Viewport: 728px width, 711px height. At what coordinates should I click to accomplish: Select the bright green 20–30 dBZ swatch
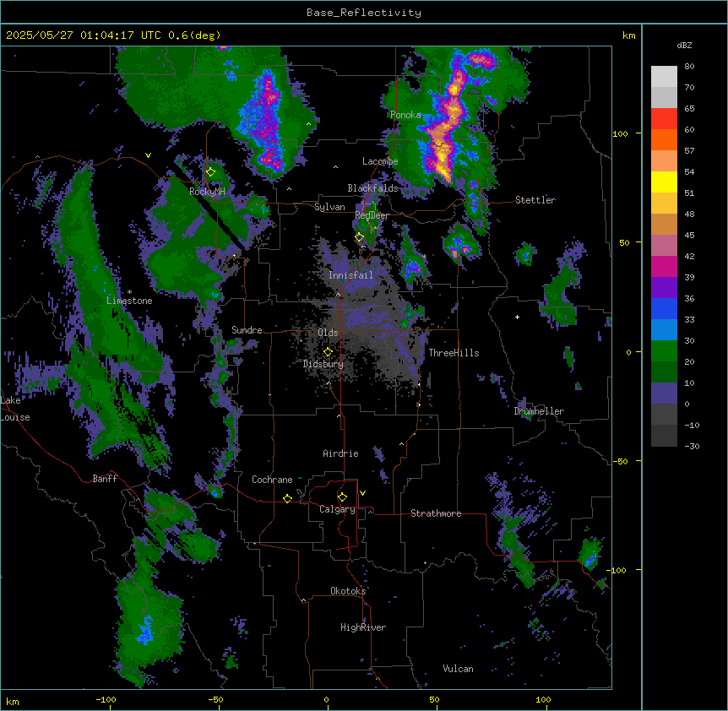664,351
